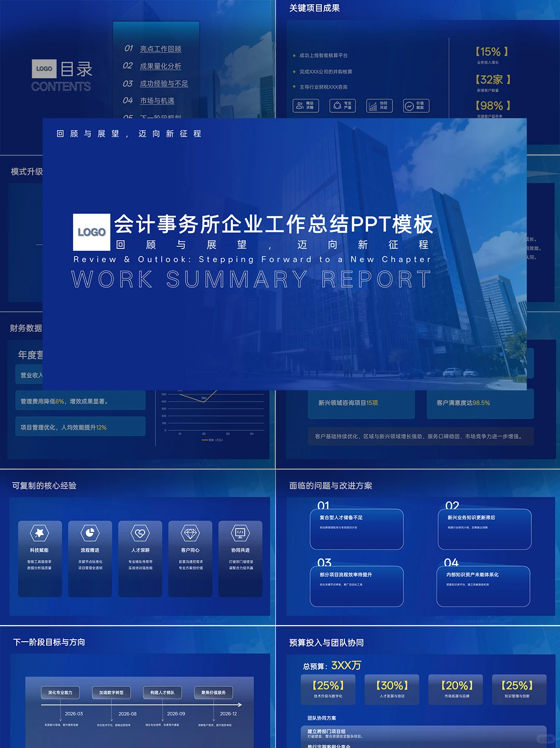
Task: Click the trend line icon labeled 价值赋能
Action: (416, 106)
